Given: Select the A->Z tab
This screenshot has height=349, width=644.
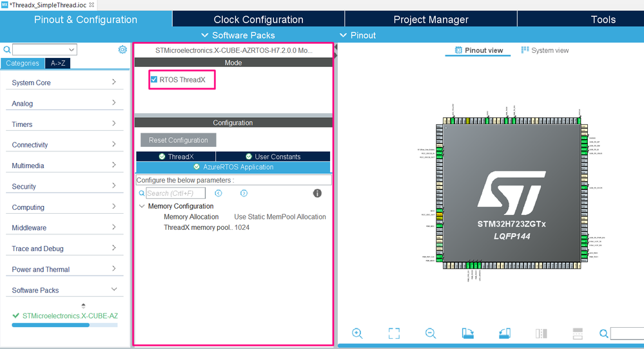Looking at the screenshot, I should click(x=58, y=63).
